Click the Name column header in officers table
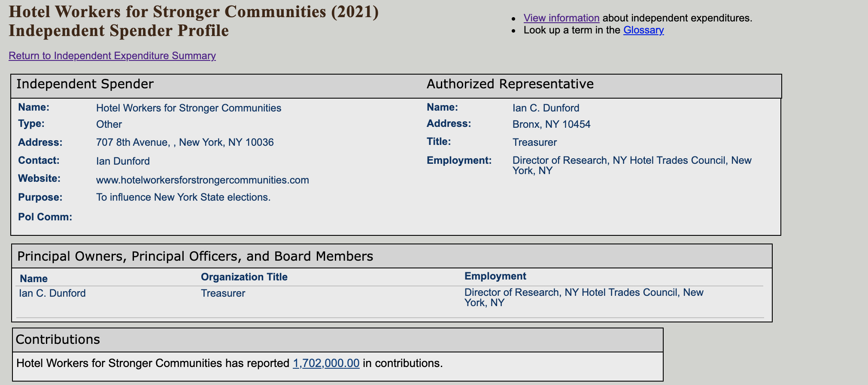Image resolution: width=868 pixels, height=385 pixels. (33, 279)
